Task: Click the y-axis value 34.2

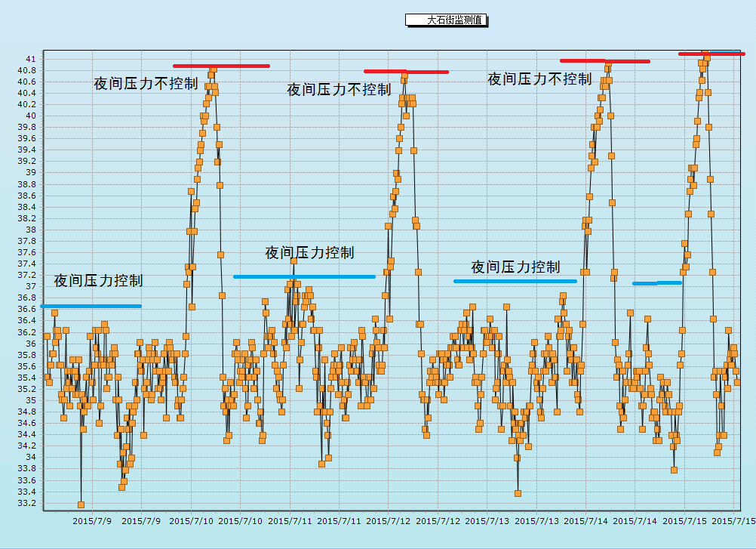Action: [27, 446]
